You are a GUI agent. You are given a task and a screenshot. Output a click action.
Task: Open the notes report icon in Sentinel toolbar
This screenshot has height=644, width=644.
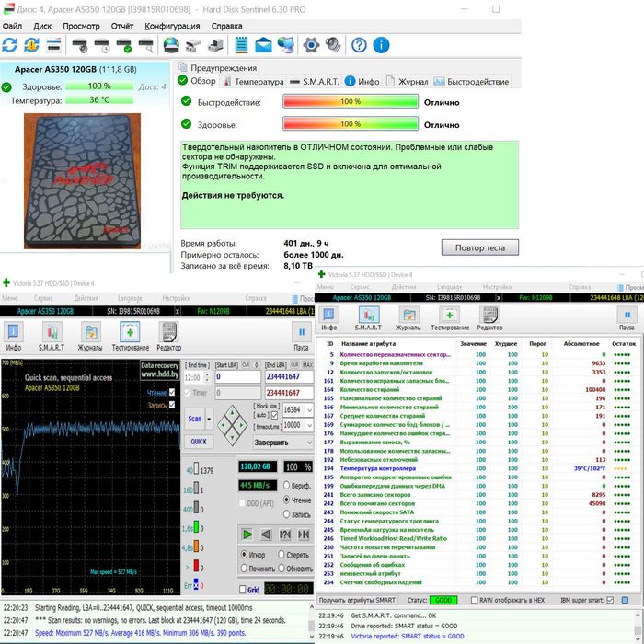[x=241, y=45]
